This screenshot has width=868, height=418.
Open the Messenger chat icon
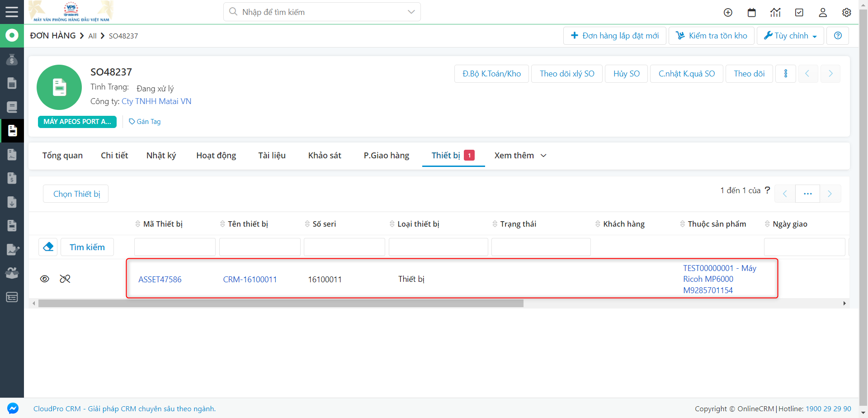pos(13,408)
